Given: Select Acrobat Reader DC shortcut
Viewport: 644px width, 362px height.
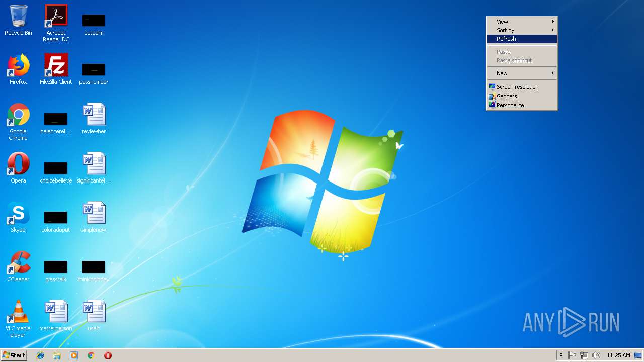Looking at the screenshot, I should click(x=56, y=23).
